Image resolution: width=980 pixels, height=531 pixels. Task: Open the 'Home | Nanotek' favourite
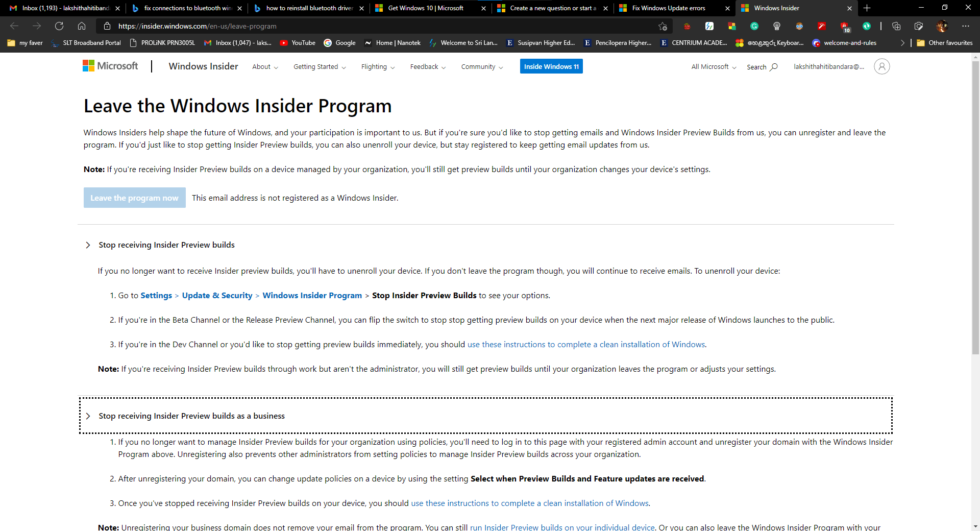point(393,43)
